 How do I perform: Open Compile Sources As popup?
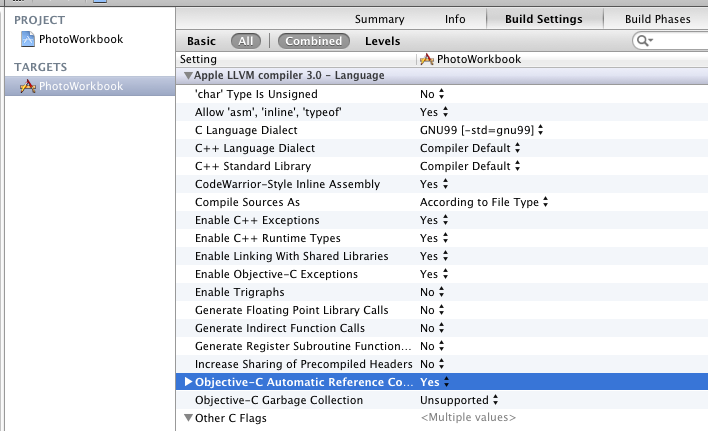484,202
